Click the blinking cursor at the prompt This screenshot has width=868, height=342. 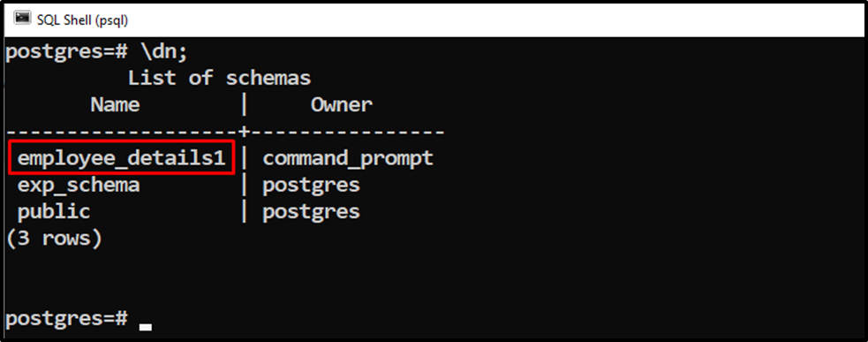point(146,326)
